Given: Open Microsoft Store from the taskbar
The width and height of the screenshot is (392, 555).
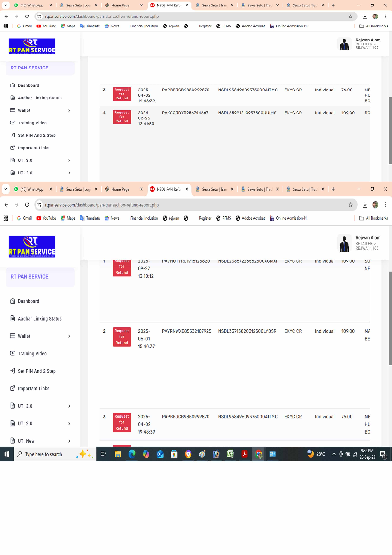Looking at the screenshot, I should (174, 454).
